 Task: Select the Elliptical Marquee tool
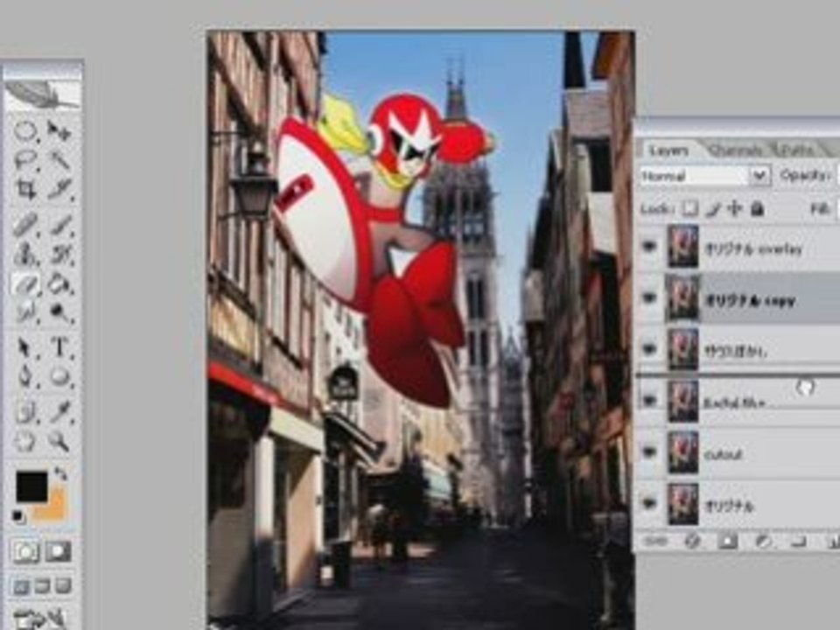25,130
